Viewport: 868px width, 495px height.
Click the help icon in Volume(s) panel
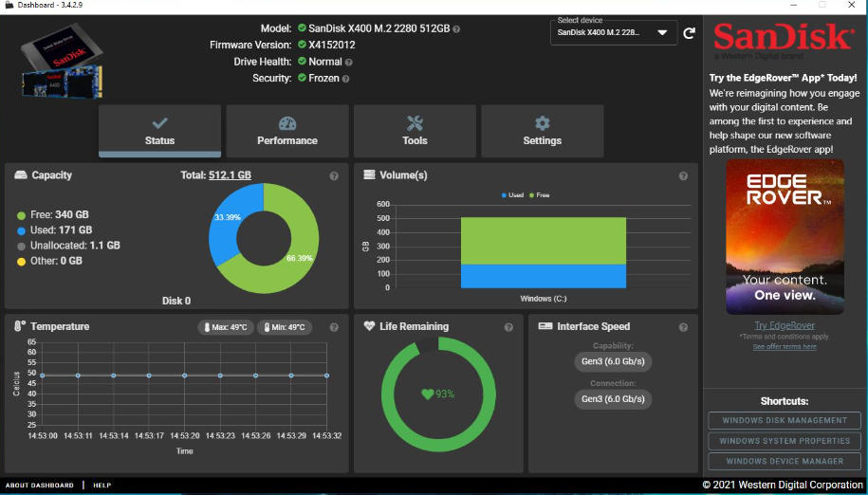(683, 175)
